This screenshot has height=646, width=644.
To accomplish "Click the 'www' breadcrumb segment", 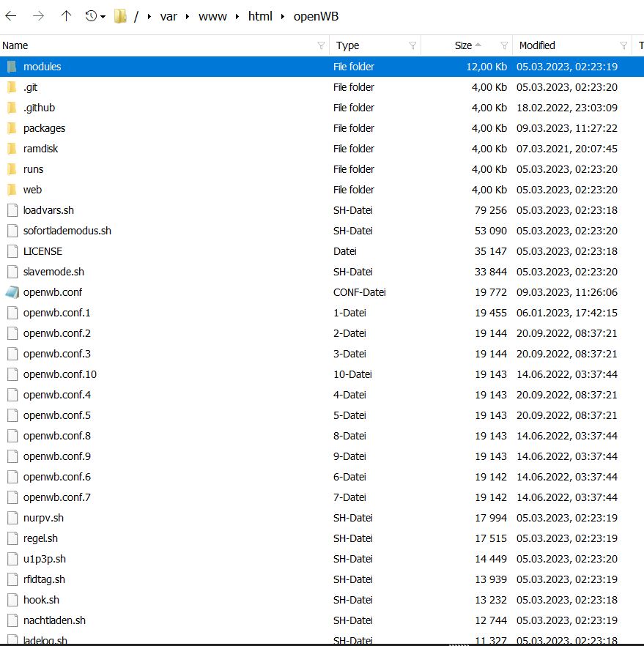I will click(x=212, y=16).
